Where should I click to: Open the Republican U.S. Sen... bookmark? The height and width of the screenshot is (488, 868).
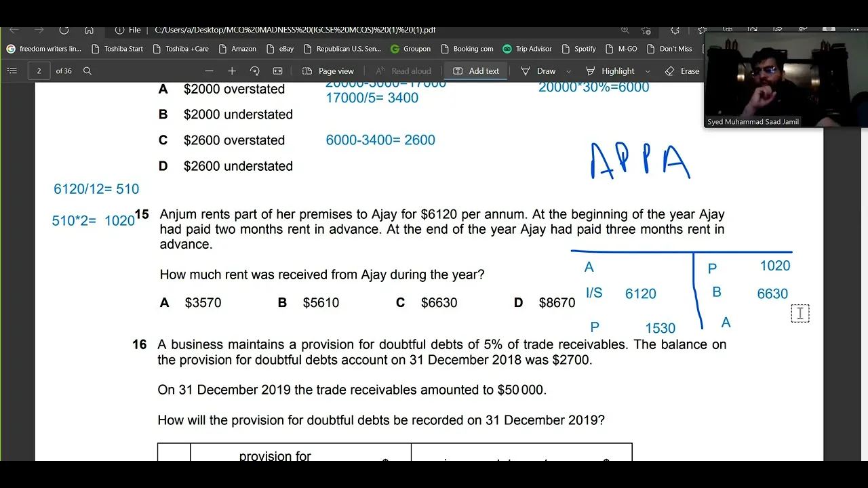[342, 49]
